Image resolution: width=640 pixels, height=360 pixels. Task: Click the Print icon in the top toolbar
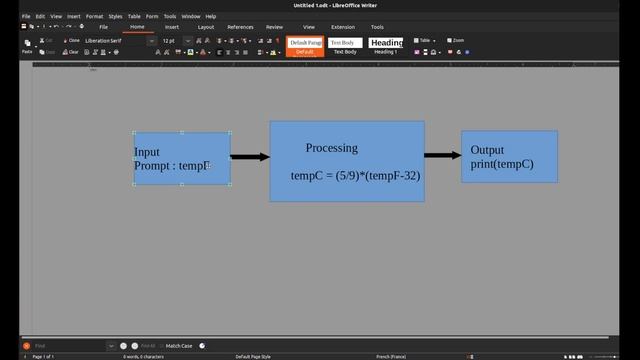click(82, 27)
